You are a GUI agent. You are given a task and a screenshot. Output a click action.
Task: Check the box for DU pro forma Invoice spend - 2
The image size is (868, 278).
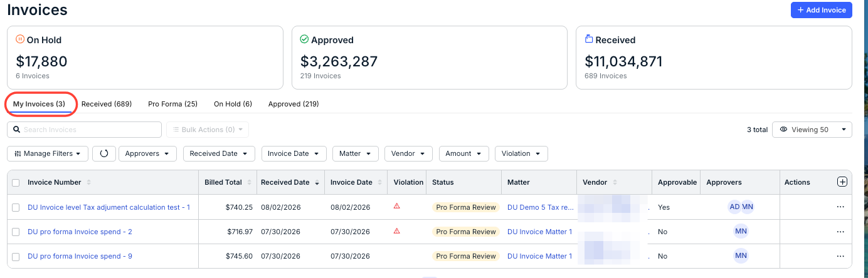point(16,232)
